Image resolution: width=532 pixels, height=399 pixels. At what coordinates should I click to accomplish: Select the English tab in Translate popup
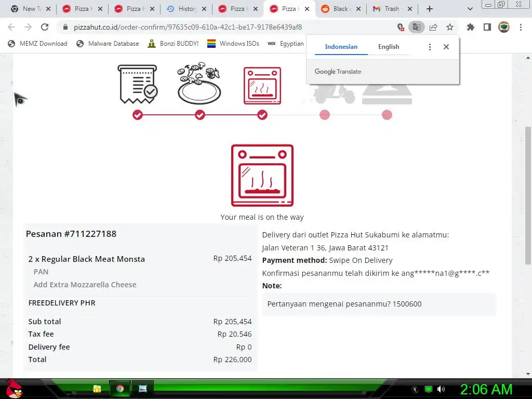(389, 47)
